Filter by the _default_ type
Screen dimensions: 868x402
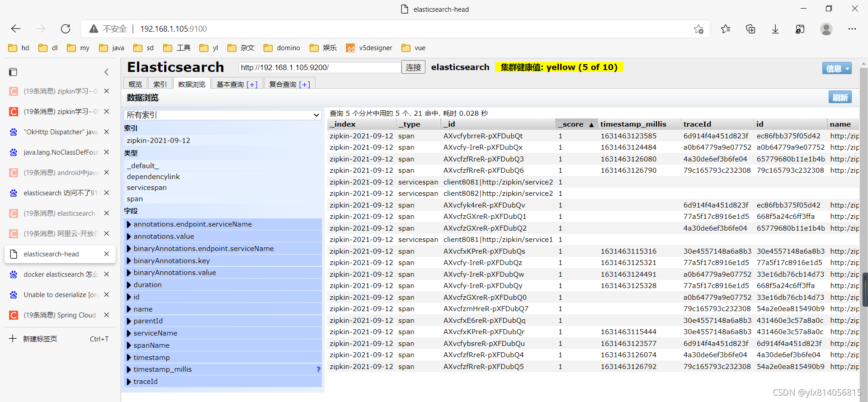pyautogui.click(x=222, y=166)
